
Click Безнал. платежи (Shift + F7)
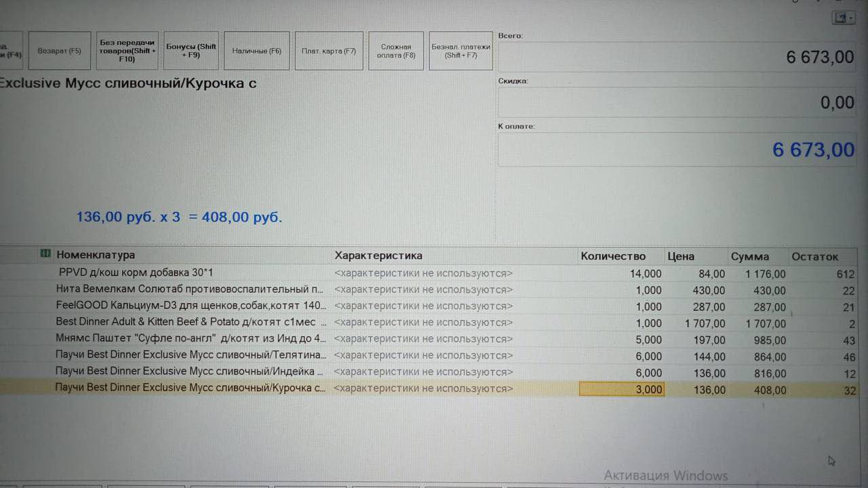pyautogui.click(x=460, y=51)
